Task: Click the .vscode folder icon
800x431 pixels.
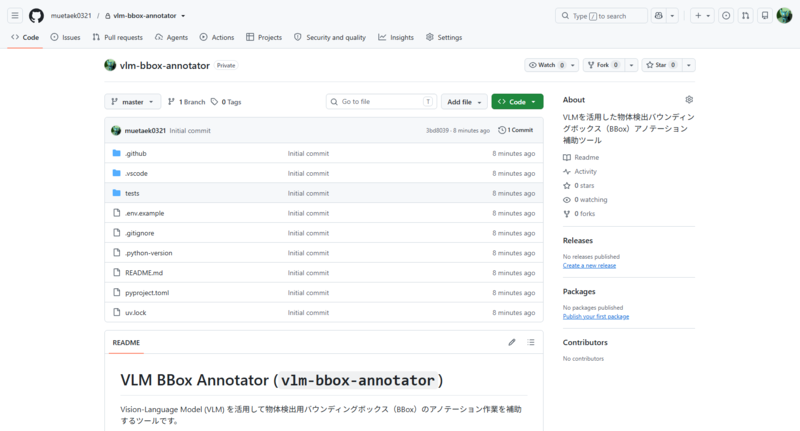Action: [116, 173]
